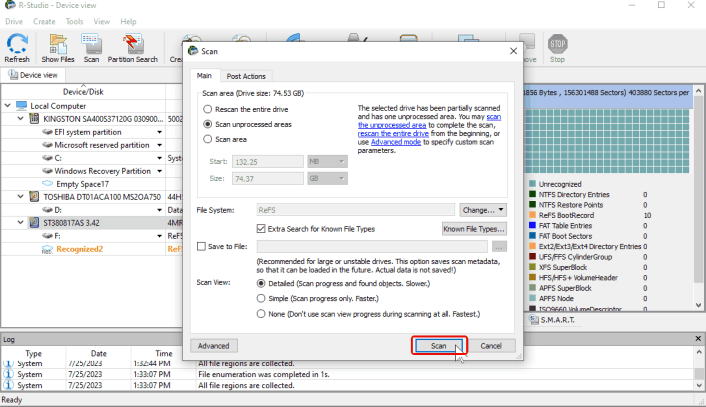Click the NTFS Directory Entries color swatch
This screenshot has width=706, height=407.
pos(532,194)
